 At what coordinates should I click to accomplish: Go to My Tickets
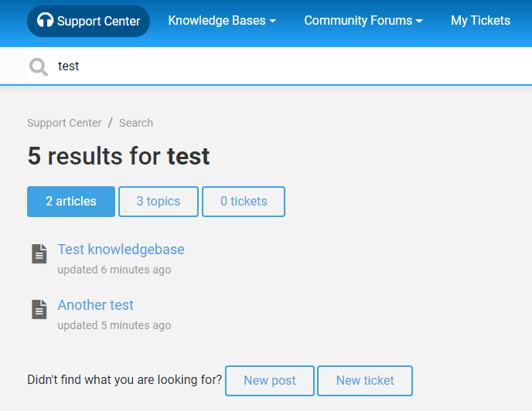[x=480, y=21]
